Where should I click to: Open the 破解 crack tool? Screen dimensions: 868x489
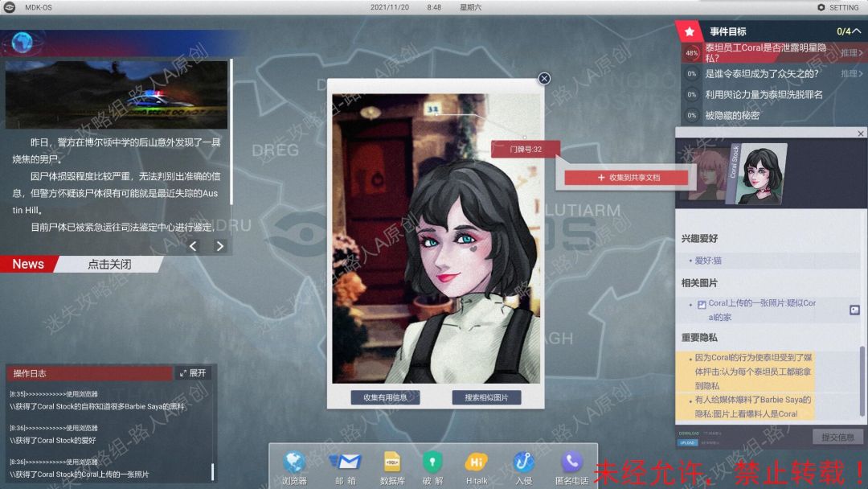click(433, 462)
